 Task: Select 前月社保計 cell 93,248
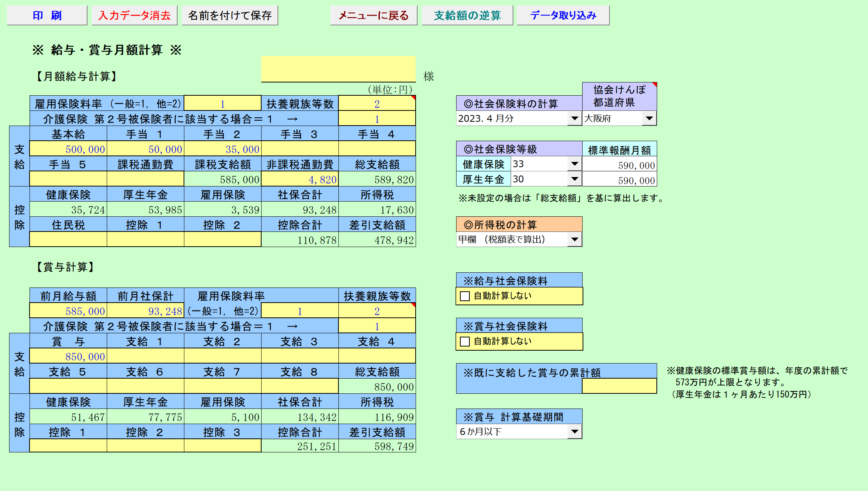pyautogui.click(x=146, y=311)
